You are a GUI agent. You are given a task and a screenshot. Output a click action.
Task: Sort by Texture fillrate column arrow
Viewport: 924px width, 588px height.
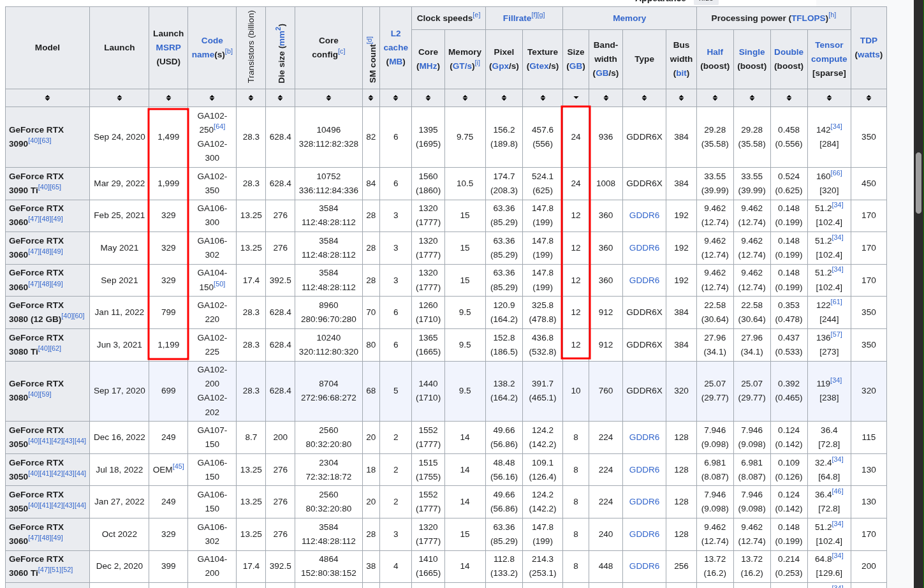[543, 98]
